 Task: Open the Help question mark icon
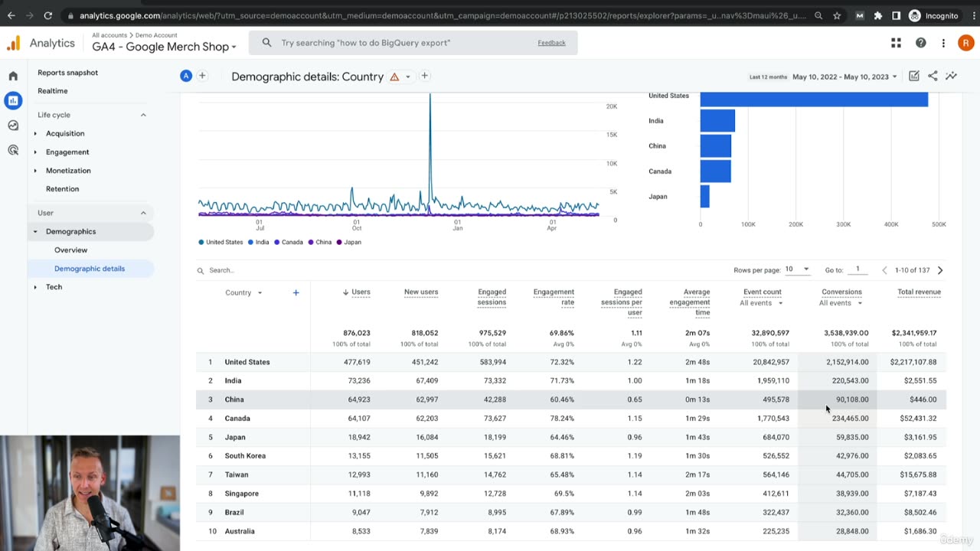[x=920, y=43]
